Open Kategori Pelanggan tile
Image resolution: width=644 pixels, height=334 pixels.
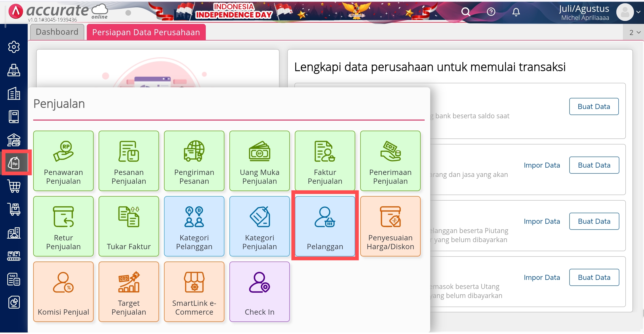click(x=194, y=226)
